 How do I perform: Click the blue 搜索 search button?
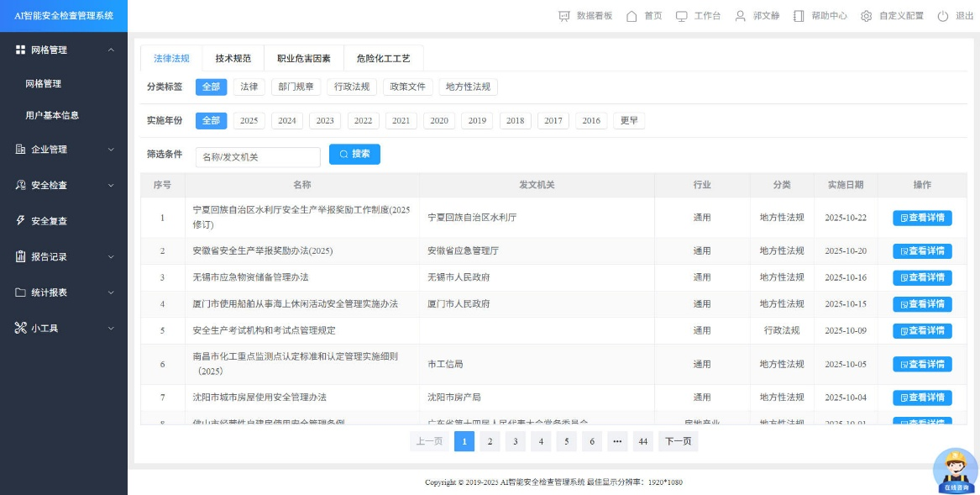point(354,155)
